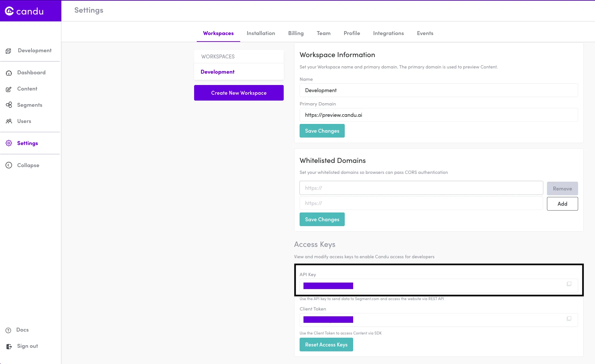Save changes in Whitelisted Domains
Viewport: 595px width, 364px height.
(x=322, y=219)
